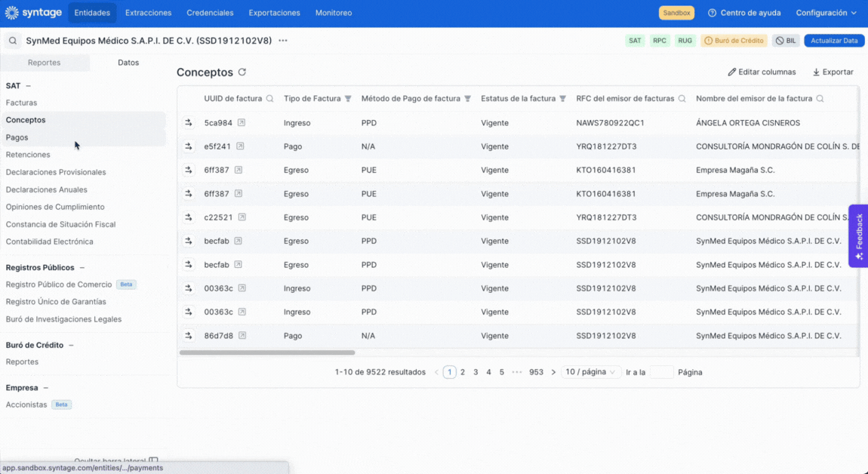The width and height of the screenshot is (868, 474).
Task: Collapse the SAT sidebar section
Action: 28,86
